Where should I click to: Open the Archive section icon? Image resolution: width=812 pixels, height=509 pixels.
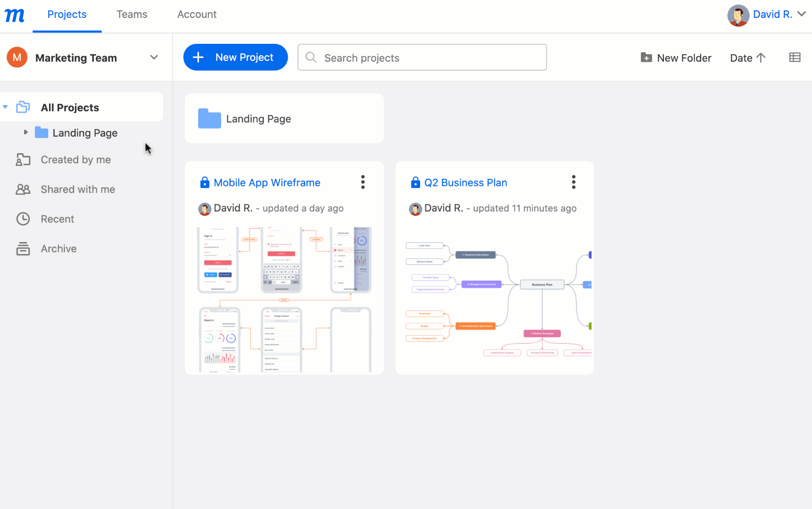pos(23,248)
